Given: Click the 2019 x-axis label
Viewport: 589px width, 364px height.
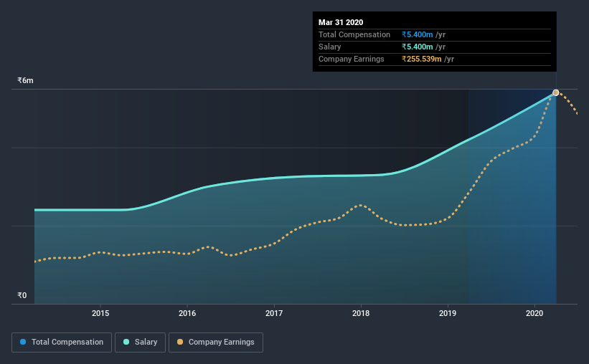Looking at the screenshot, I should pos(448,313).
